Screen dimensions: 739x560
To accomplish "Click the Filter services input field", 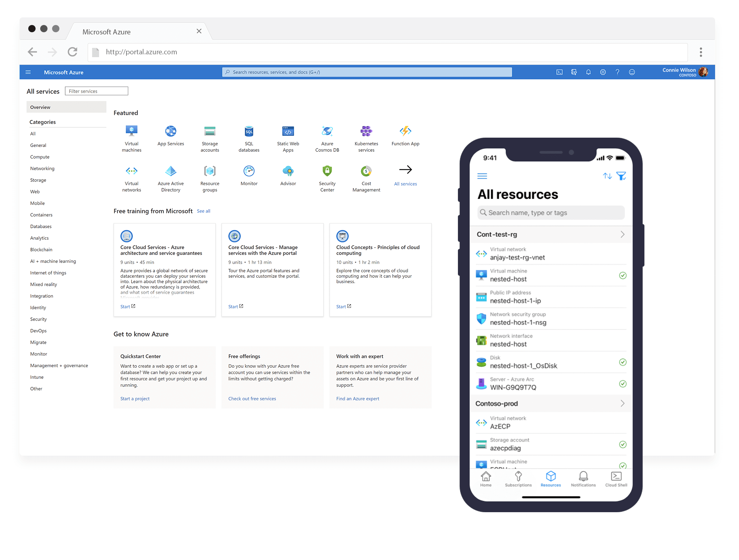I will coord(96,91).
